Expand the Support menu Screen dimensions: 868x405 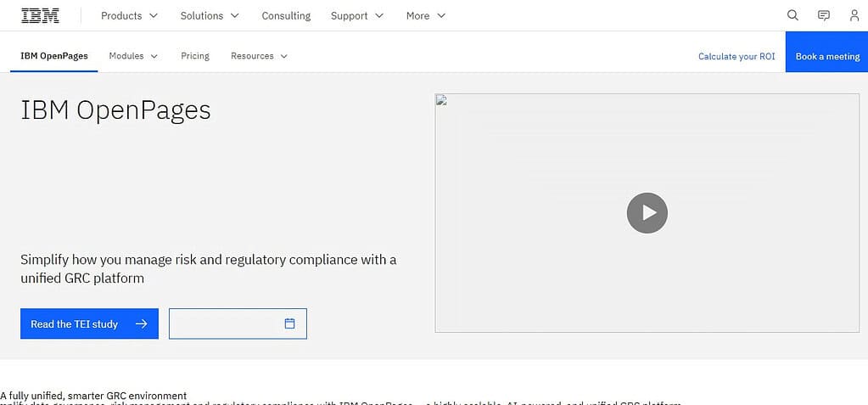click(x=357, y=15)
